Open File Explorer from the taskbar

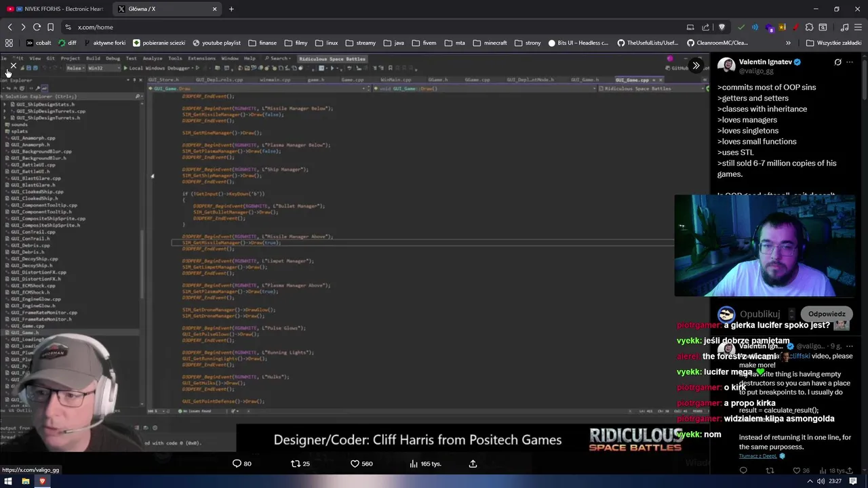coord(25,481)
